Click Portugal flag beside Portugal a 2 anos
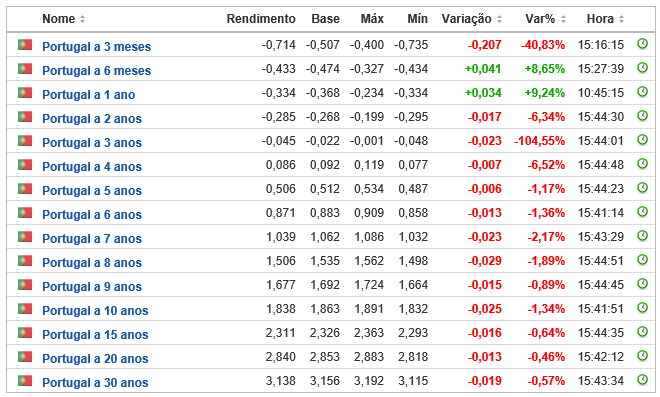 [x=25, y=116]
